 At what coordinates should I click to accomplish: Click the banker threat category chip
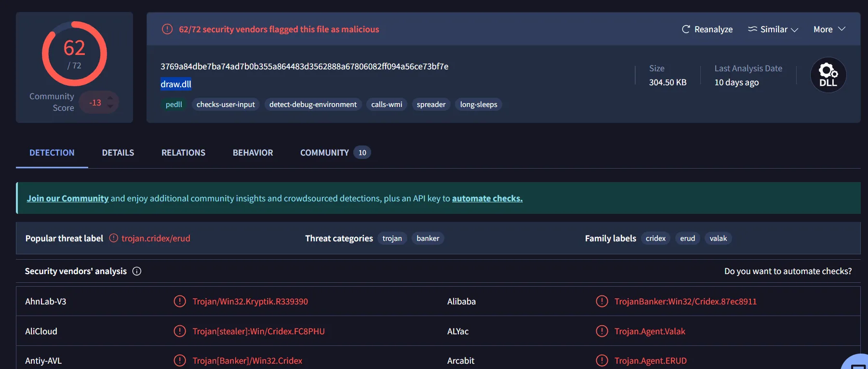pos(428,238)
